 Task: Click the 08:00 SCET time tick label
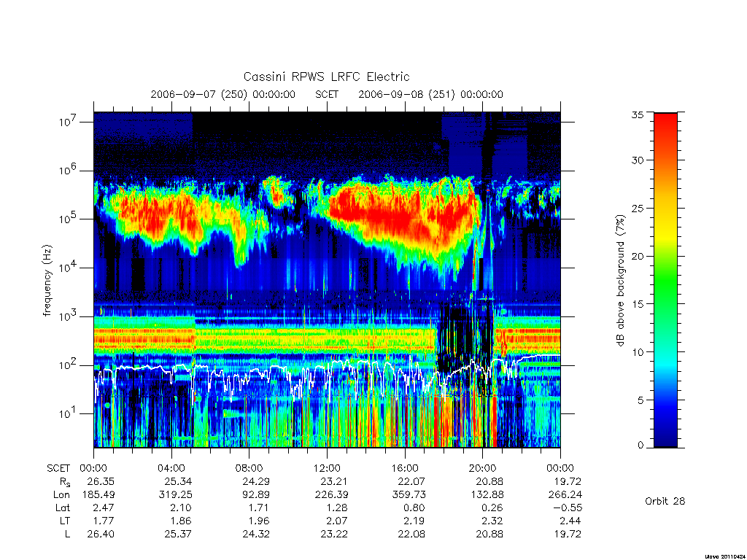coord(249,468)
